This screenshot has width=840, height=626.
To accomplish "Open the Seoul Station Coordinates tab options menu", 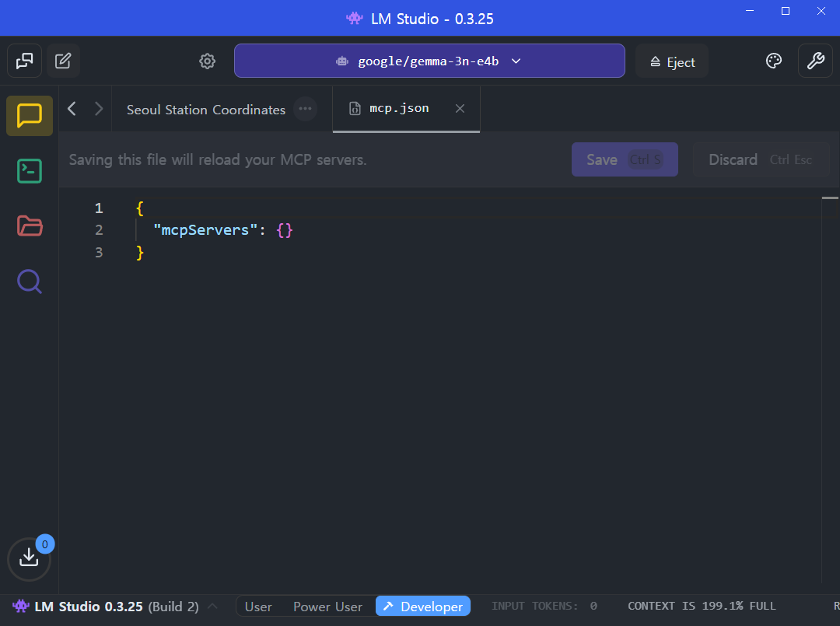I will coord(305,109).
